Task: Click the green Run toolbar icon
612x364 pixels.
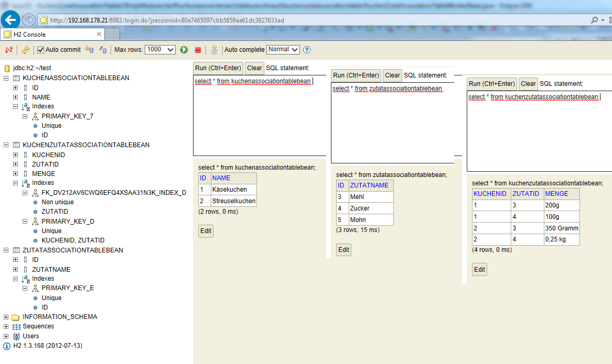Action: coord(184,50)
